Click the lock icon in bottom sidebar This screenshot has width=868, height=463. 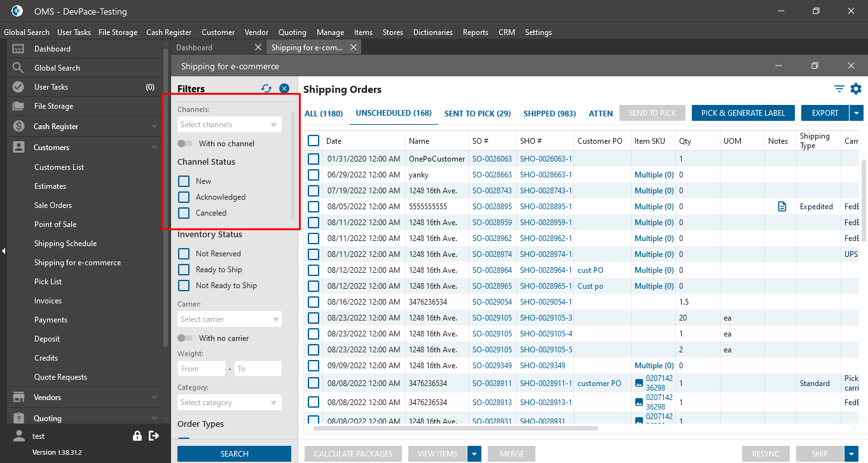pos(137,436)
